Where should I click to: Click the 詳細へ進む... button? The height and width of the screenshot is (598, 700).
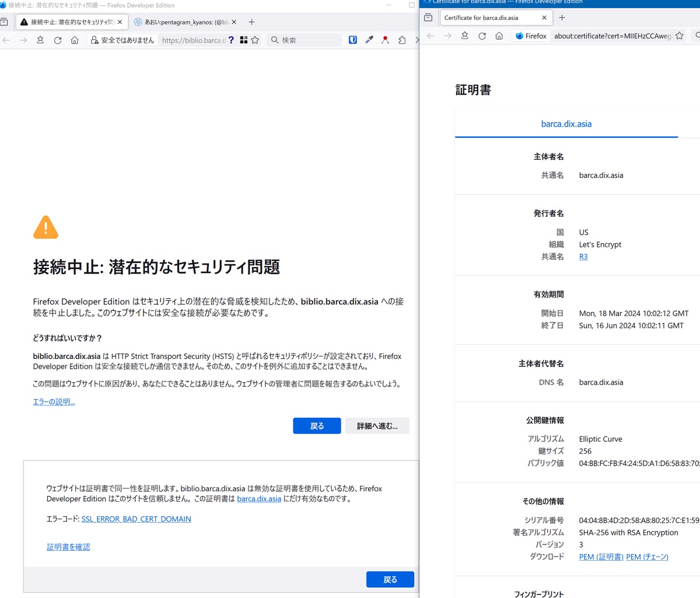377,426
